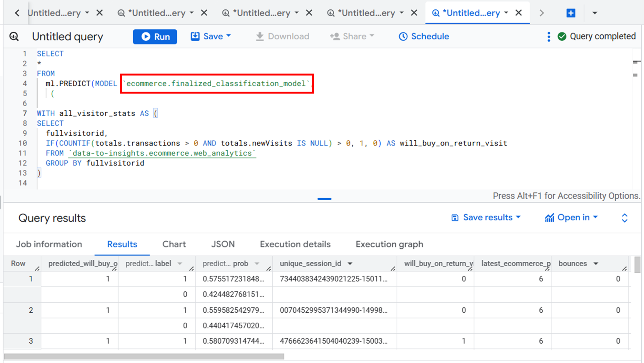Switch to the Execution graph tab
Image resolution: width=644 pixels, height=363 pixels.
tap(389, 244)
